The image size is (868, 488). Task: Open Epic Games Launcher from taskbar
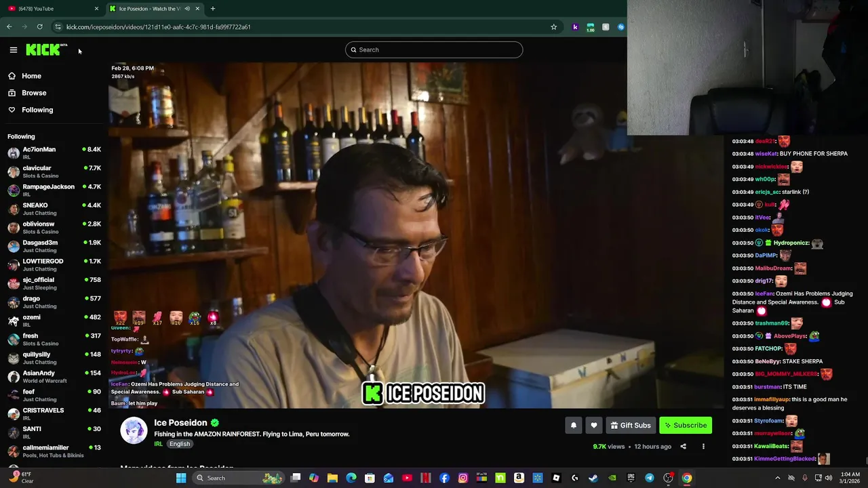[x=631, y=478]
